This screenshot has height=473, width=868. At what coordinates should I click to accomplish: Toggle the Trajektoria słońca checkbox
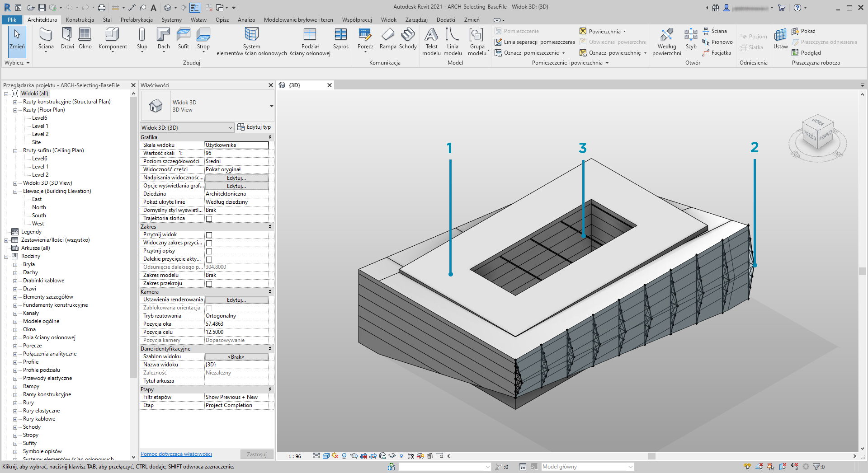tap(209, 219)
